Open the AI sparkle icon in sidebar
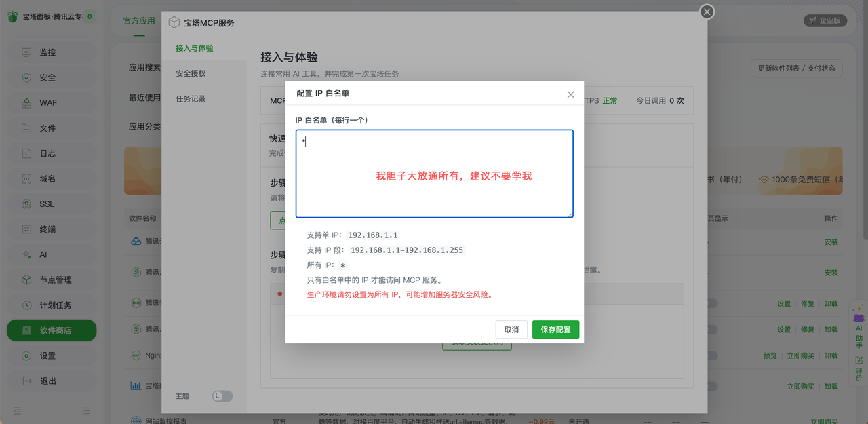The image size is (868, 424). (x=26, y=254)
